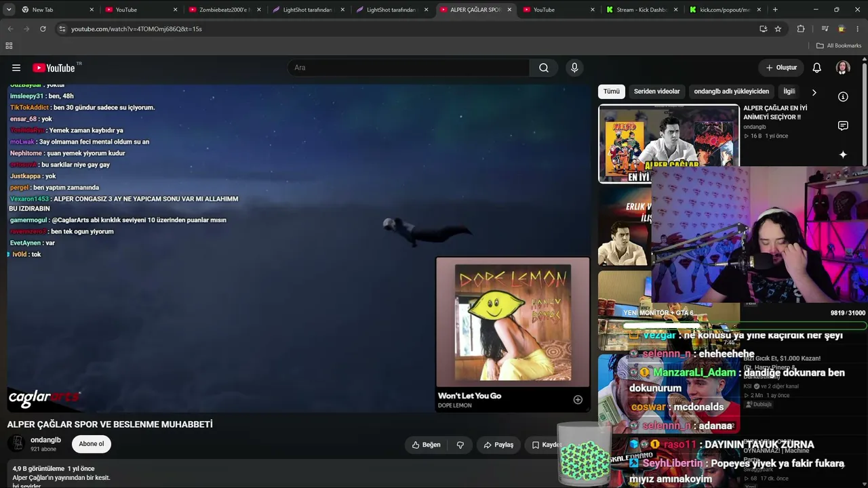Viewport: 868px width, 488px height.
Task: Close the Stream - Kick Dashboard tab
Action: pos(675,9)
